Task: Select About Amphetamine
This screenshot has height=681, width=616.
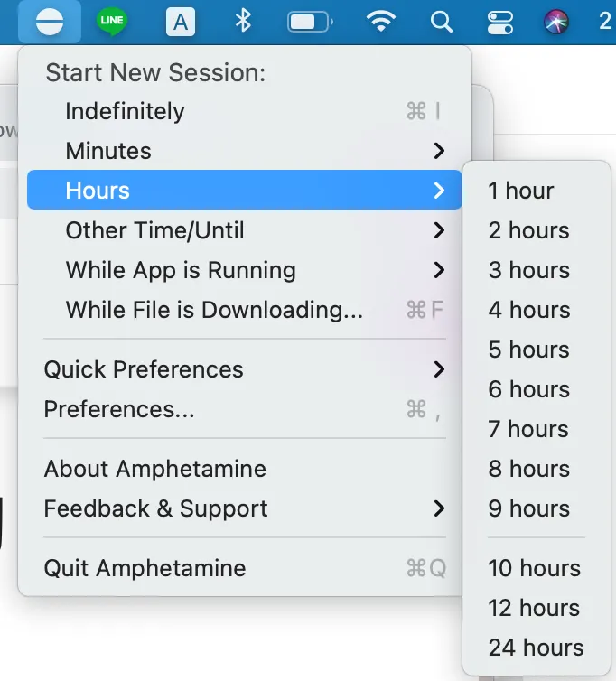Action: (155, 469)
